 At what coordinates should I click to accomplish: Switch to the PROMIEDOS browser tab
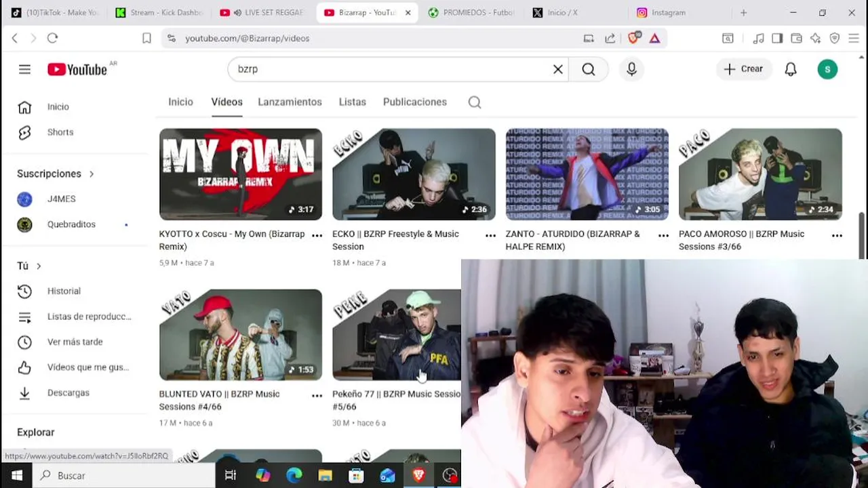[x=471, y=12]
